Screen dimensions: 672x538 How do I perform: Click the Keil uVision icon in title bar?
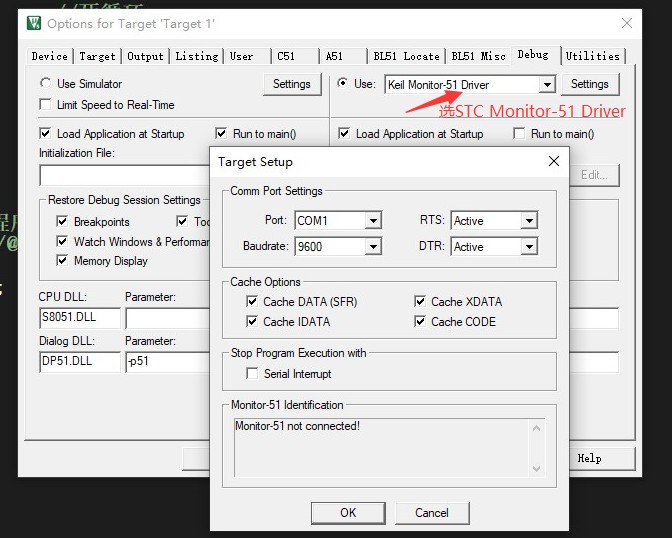point(34,23)
